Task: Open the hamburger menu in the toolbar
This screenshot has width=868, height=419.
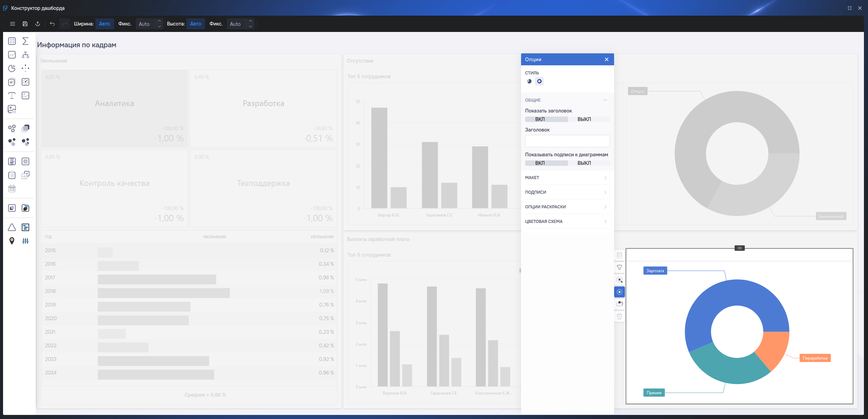Action: tap(13, 24)
